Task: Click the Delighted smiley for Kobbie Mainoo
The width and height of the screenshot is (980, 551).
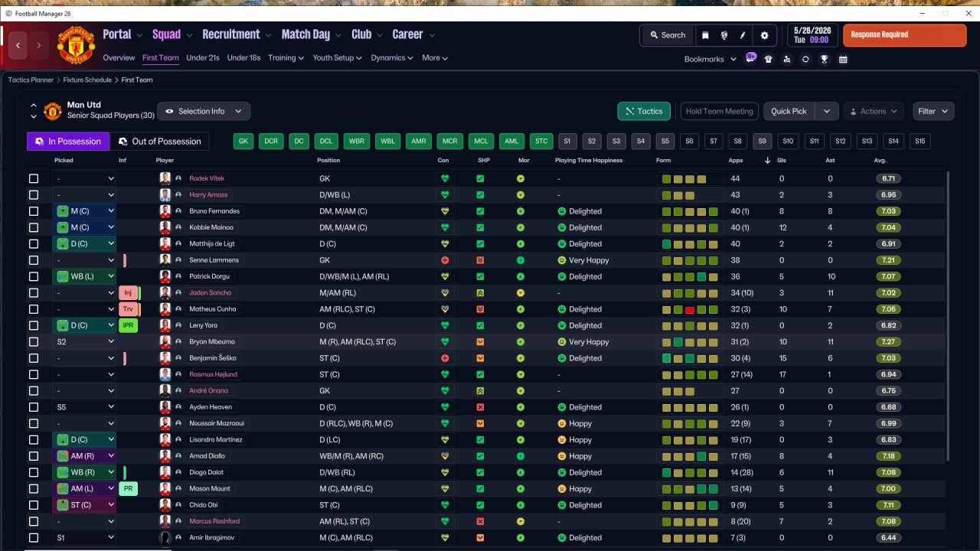Action: (x=561, y=227)
